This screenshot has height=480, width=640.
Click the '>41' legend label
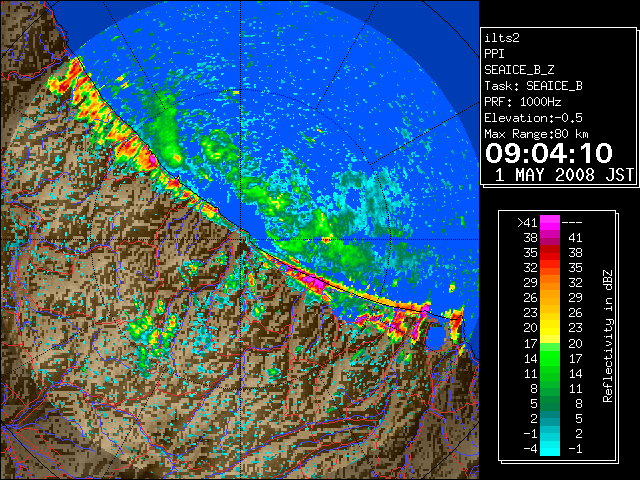pyautogui.click(x=527, y=222)
